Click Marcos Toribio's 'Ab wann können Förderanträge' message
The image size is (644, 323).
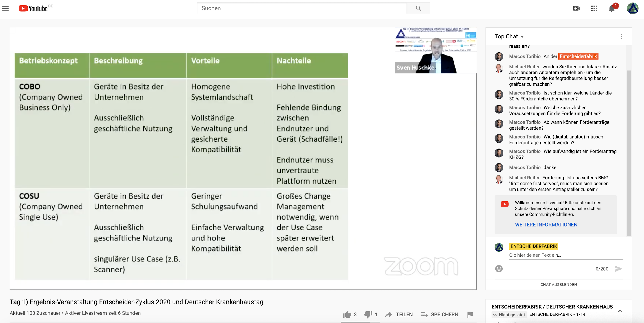[x=559, y=125]
